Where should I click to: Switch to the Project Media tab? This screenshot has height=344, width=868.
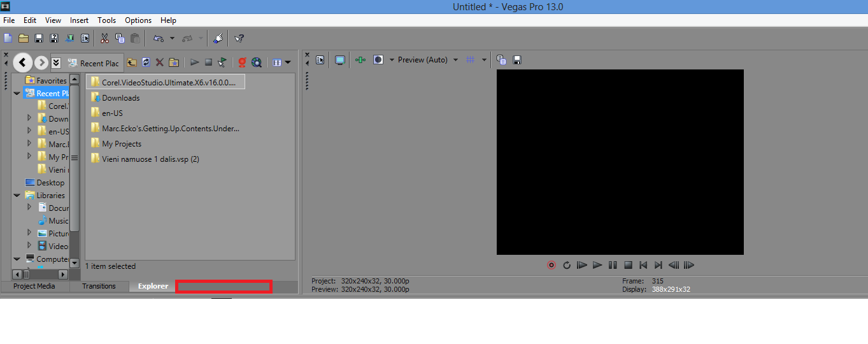34,286
